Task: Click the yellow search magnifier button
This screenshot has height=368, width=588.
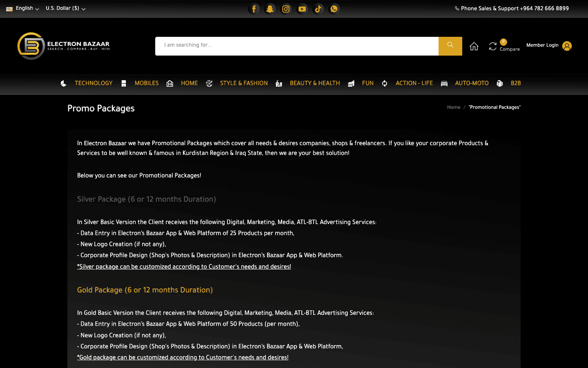Action: (450, 46)
